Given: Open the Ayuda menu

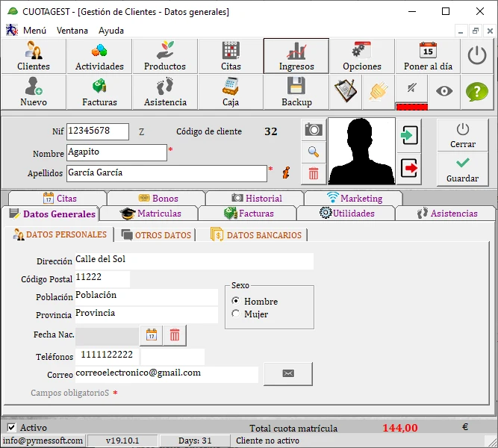Looking at the screenshot, I should point(111,31).
